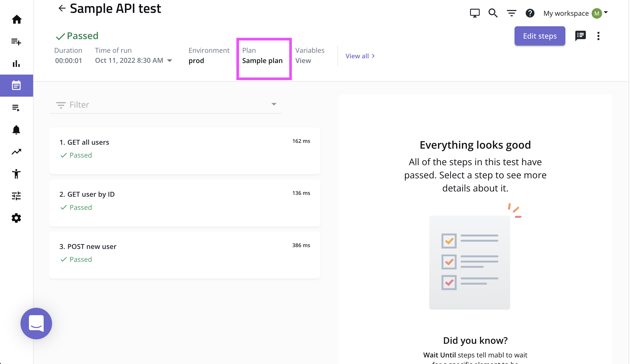Screen dimensions: 630x364
Task: Click the top bar filter lines icon
Action: pos(511,13)
